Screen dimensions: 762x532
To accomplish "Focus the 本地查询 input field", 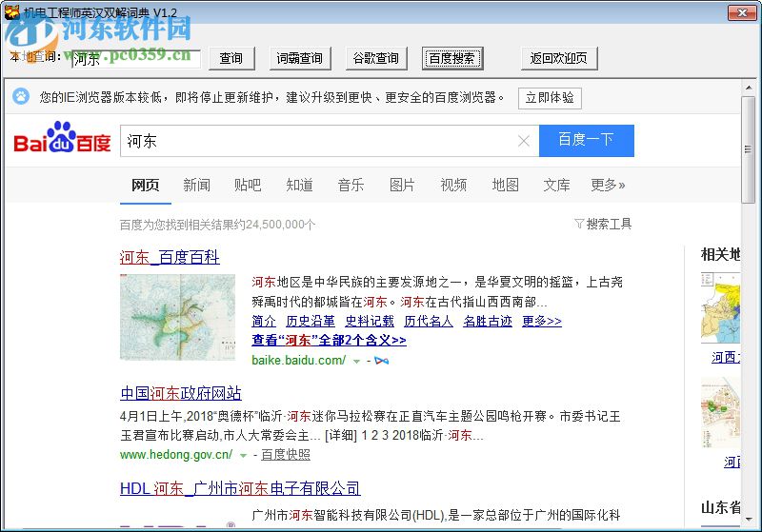I will (x=136, y=59).
